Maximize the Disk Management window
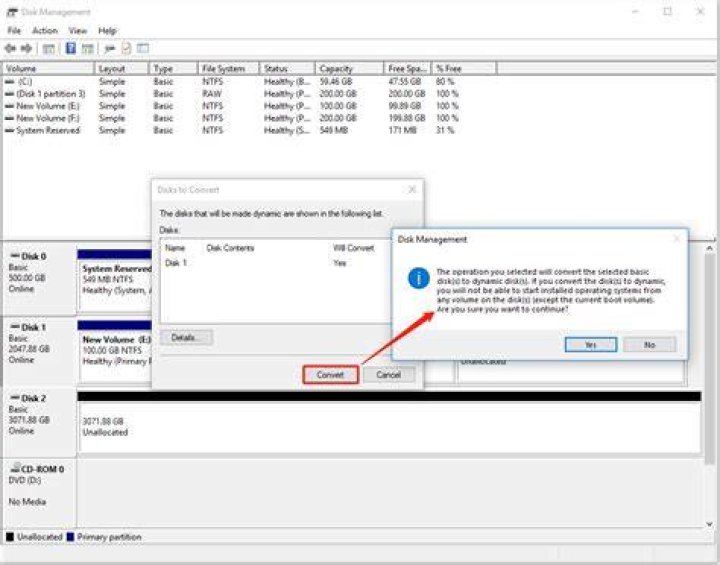720x565 pixels. [x=667, y=12]
